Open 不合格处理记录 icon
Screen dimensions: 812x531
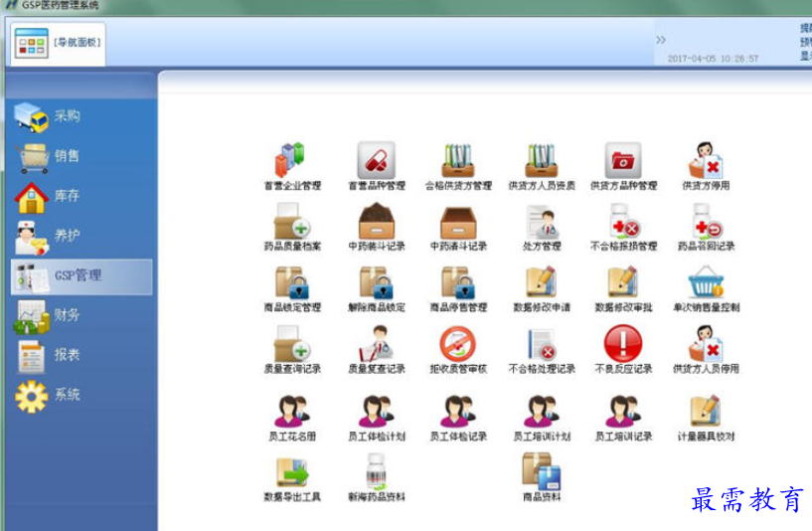[x=542, y=344]
